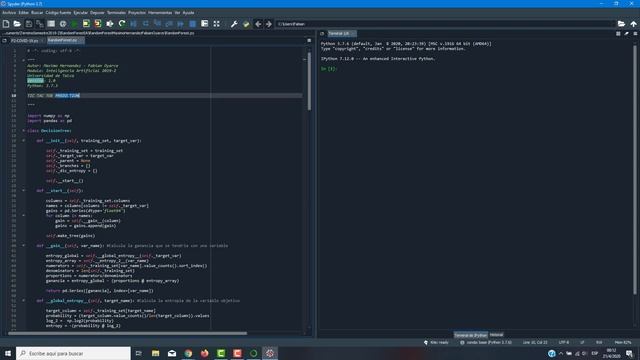The width and height of the screenshot is (640, 360).
Task: Toggle fullscreen mode icon
Action: [x=216, y=24]
